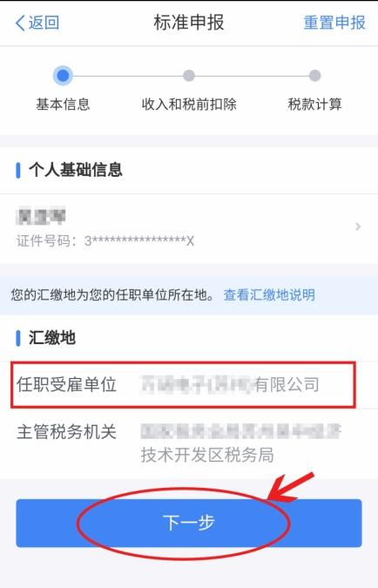378x588 pixels.
Task: Proceed with the 下一步 button
Action: [189, 523]
